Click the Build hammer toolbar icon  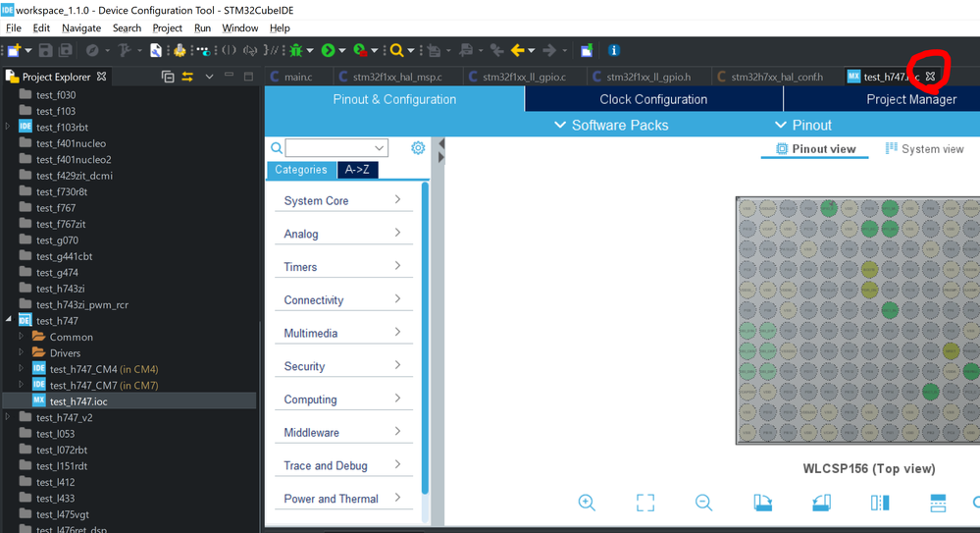[x=125, y=51]
